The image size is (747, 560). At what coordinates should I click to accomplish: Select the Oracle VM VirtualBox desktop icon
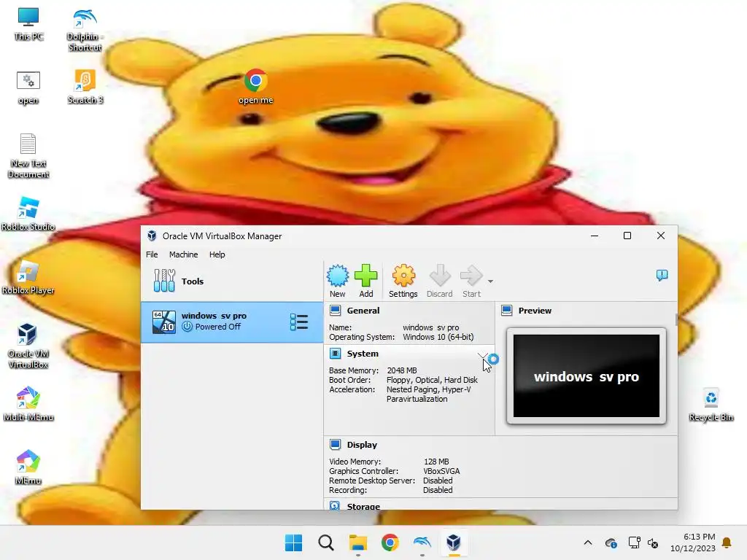pyautogui.click(x=28, y=346)
